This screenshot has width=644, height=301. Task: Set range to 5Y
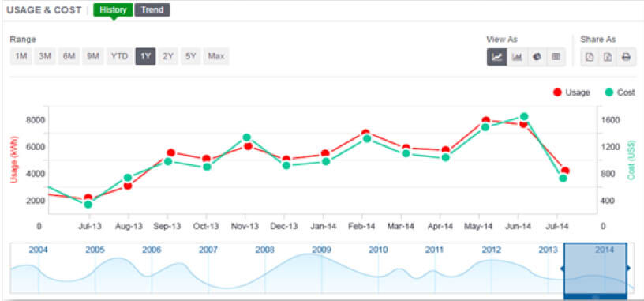click(x=190, y=56)
